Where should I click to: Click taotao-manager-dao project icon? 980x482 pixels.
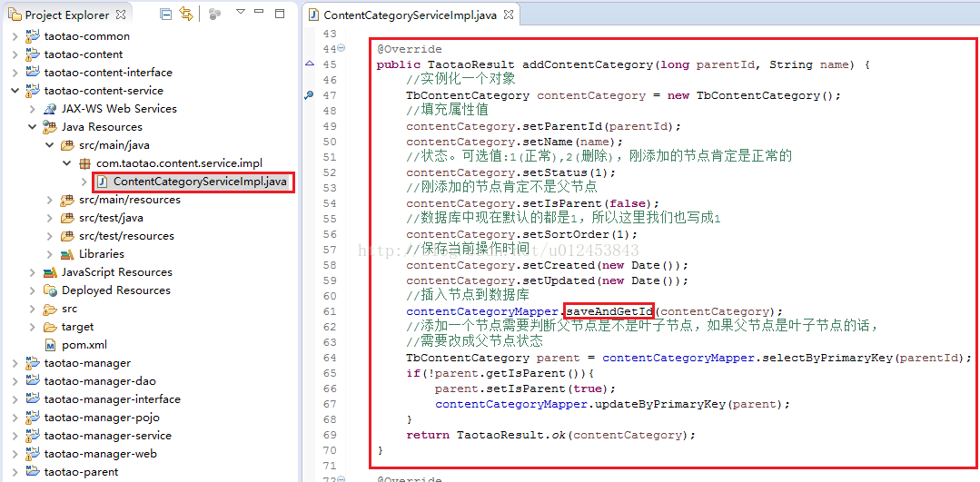click(33, 381)
